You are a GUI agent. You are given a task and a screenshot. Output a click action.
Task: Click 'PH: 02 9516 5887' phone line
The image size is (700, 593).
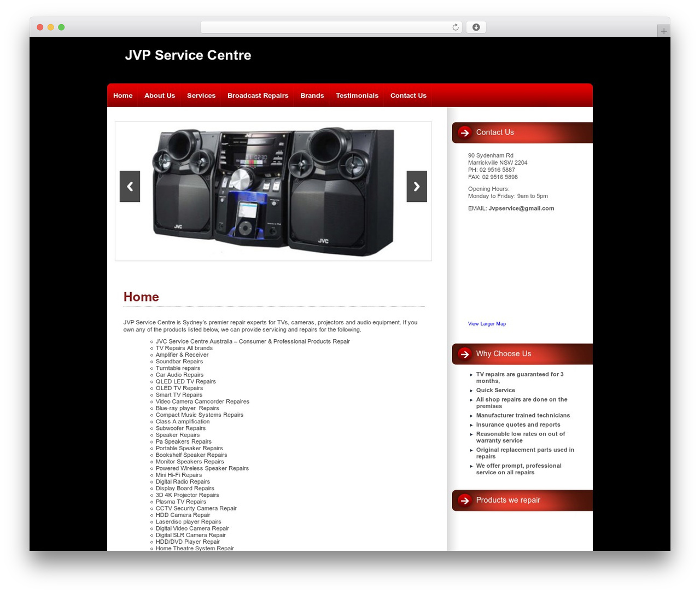tap(492, 170)
